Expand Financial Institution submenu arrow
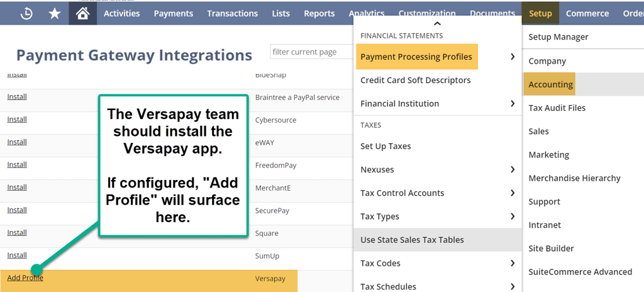The image size is (644, 292). (x=512, y=104)
